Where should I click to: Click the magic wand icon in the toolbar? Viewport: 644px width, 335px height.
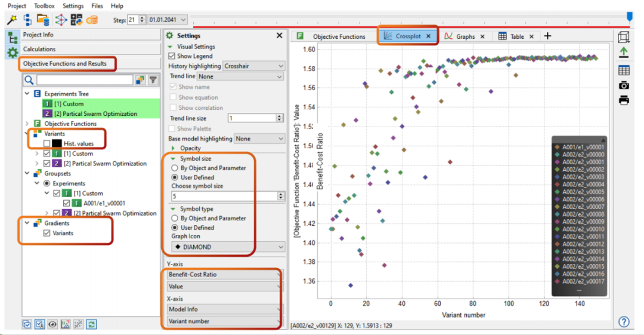click(x=11, y=20)
